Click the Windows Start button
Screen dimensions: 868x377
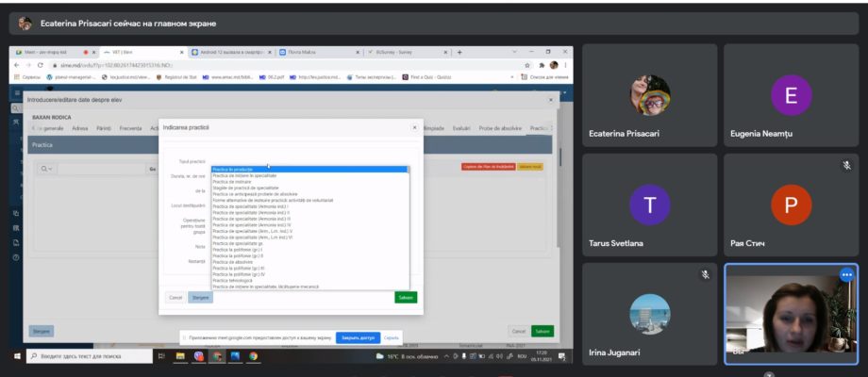17,356
